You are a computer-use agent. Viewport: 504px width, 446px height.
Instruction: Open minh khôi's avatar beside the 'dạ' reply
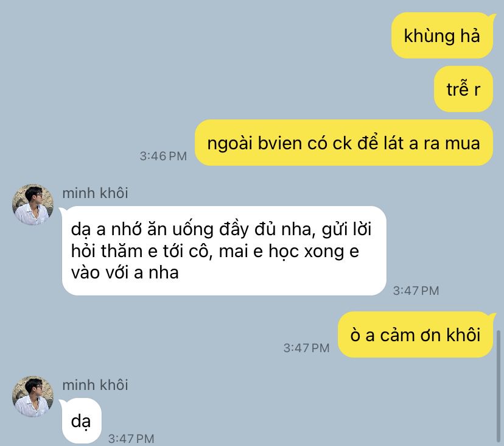(33, 397)
